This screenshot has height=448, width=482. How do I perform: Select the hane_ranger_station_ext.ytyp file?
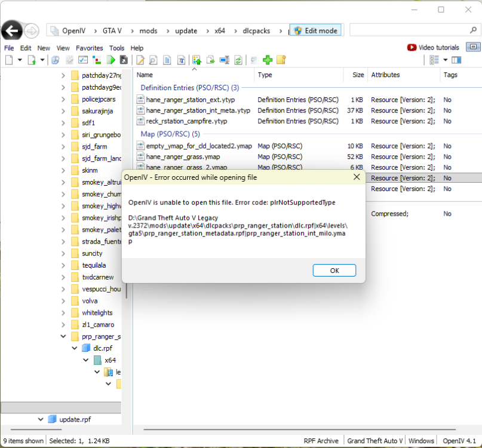pyautogui.click(x=191, y=100)
